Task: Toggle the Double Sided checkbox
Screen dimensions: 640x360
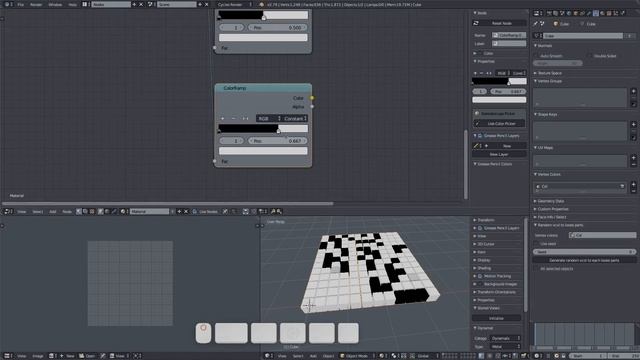Action: (x=590, y=56)
